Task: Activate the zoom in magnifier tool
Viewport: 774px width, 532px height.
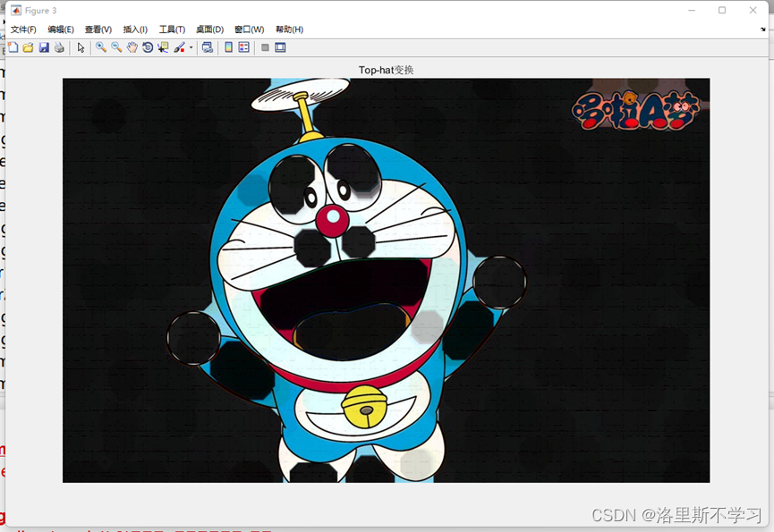Action: (x=101, y=47)
